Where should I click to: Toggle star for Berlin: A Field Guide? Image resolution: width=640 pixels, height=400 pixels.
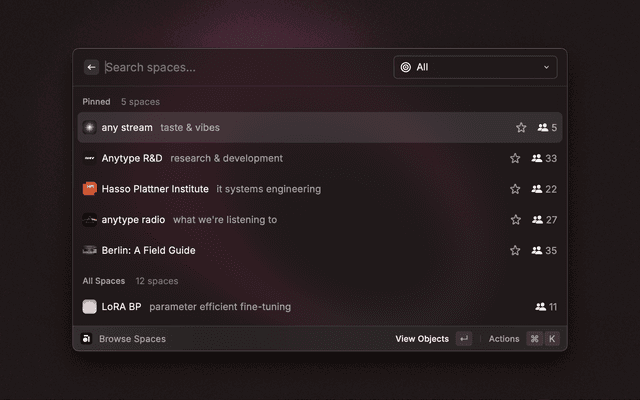(515, 251)
